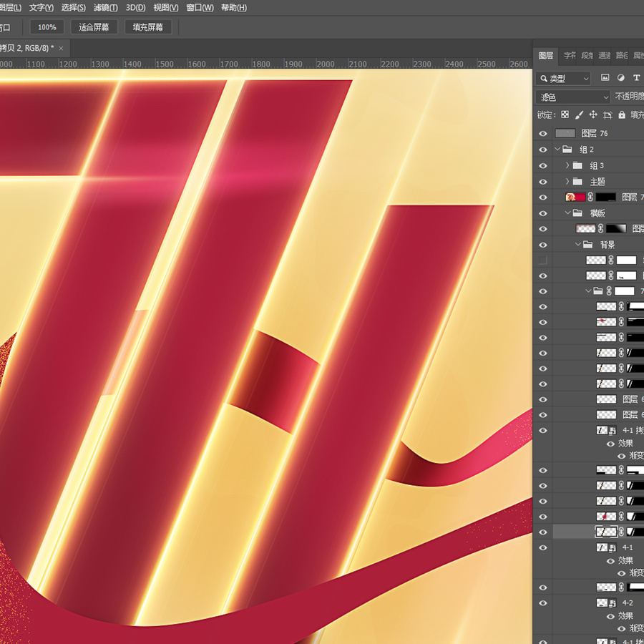Open the 视图(V) menu
This screenshot has height=644, width=644.
tap(166, 8)
